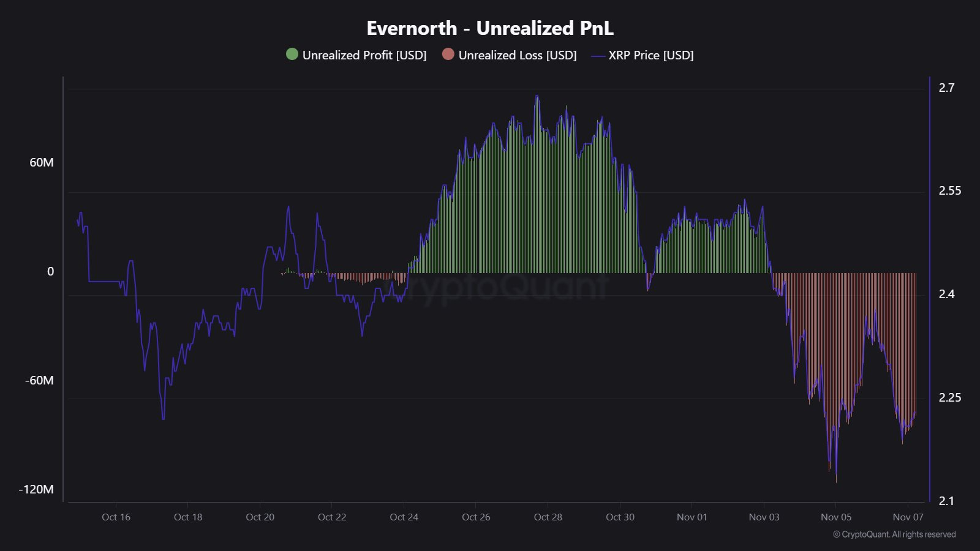The width and height of the screenshot is (980, 551).
Task: Click the green Unrealized Profit legend icon
Action: 293,55
